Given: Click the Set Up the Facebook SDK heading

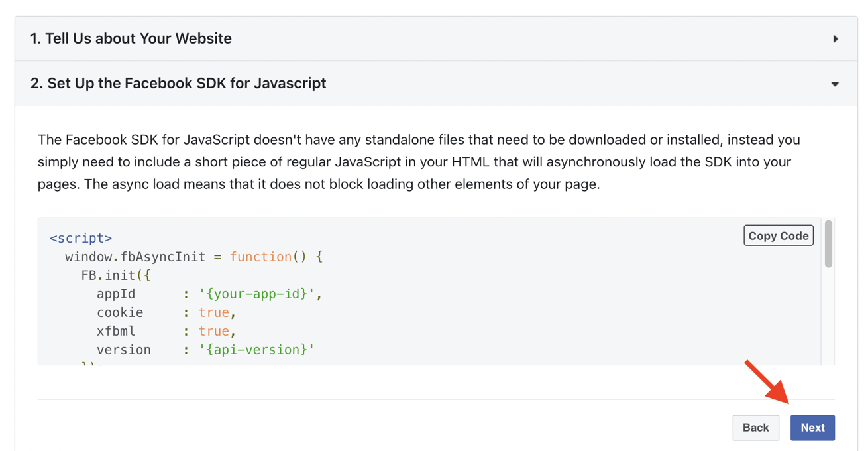Looking at the screenshot, I should [x=178, y=84].
